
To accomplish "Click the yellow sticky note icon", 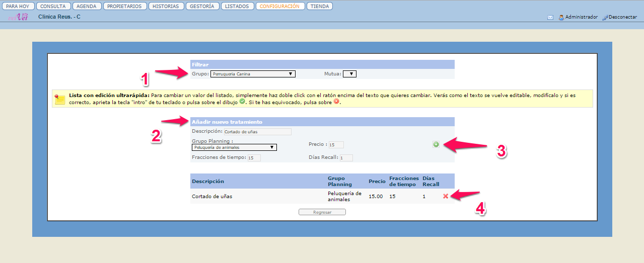I will [60, 99].
